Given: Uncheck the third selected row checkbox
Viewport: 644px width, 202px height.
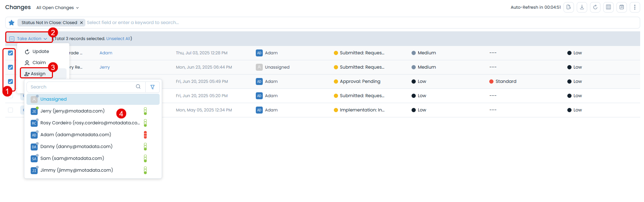Looking at the screenshot, I should coord(10,81).
